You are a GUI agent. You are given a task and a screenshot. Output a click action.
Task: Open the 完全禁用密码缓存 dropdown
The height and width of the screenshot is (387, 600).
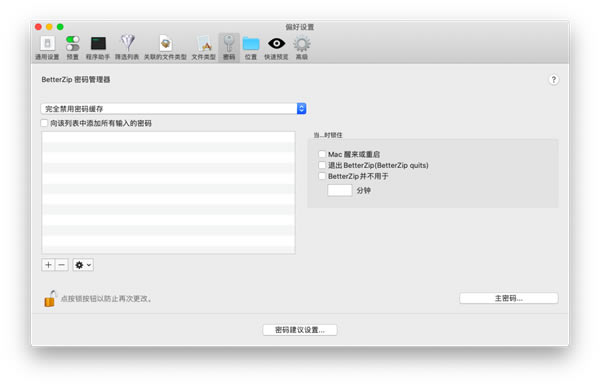pos(173,109)
